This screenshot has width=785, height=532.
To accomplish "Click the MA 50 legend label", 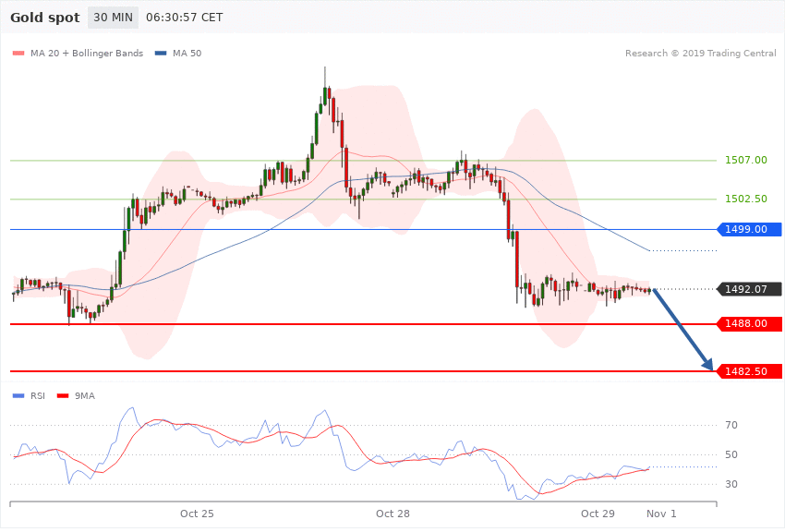I will pyautogui.click(x=187, y=53).
